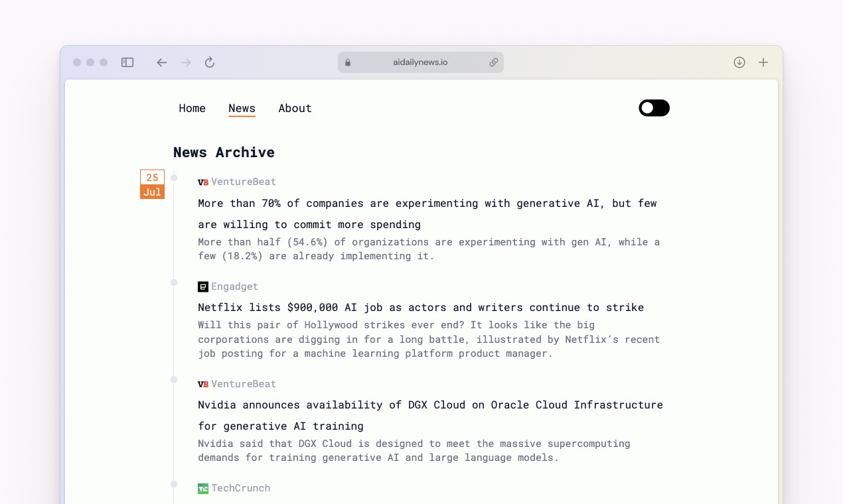Click the News Archive heading
This screenshot has width=843, height=504.
click(224, 153)
